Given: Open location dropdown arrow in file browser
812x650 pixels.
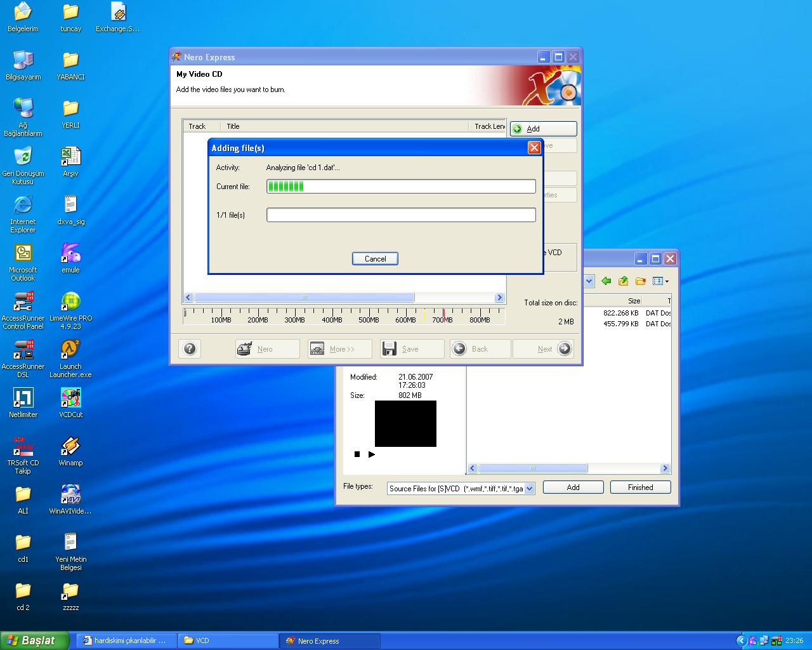Looking at the screenshot, I should pos(589,281).
